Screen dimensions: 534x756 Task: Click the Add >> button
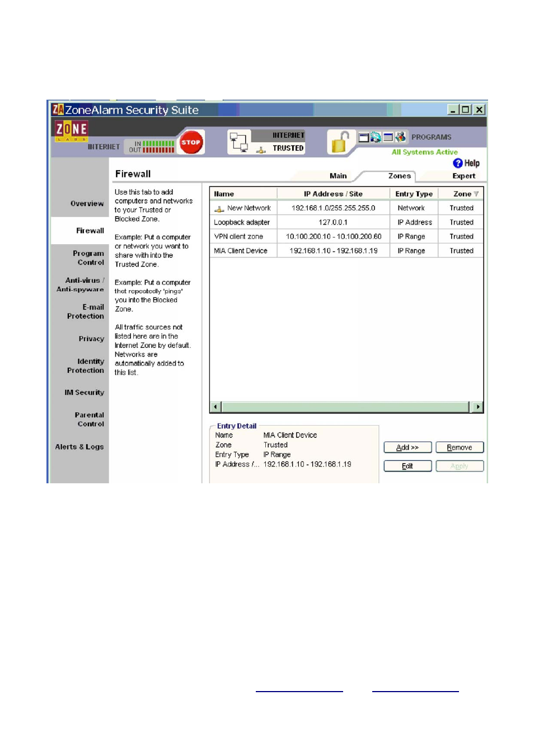[x=407, y=447]
